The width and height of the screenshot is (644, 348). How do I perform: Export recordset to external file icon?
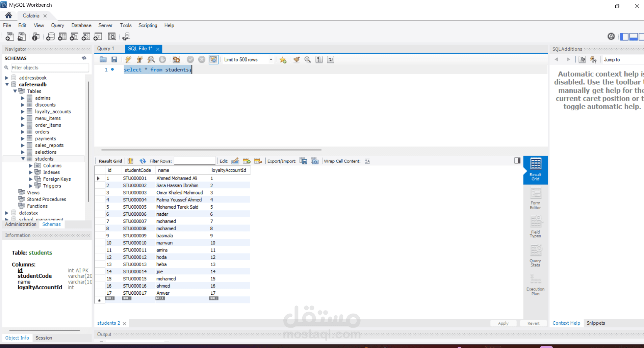point(303,161)
